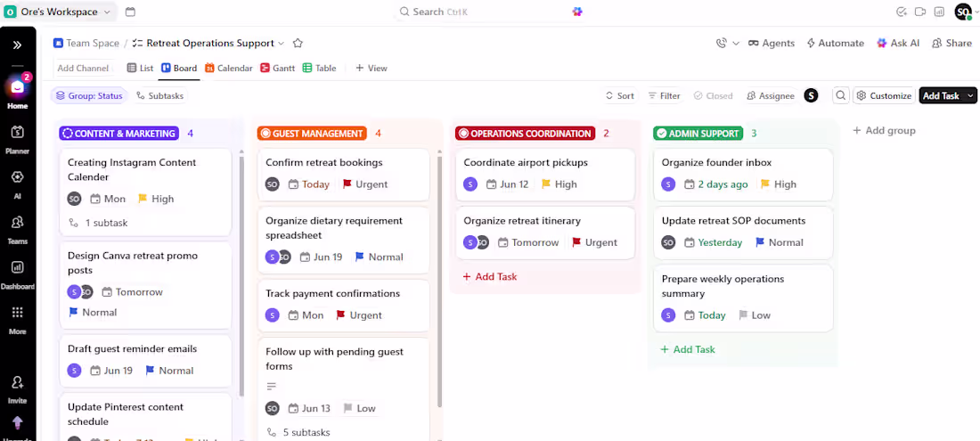
Task: Click the checkmark quick-action icon in top bar
Action: click(x=902, y=12)
